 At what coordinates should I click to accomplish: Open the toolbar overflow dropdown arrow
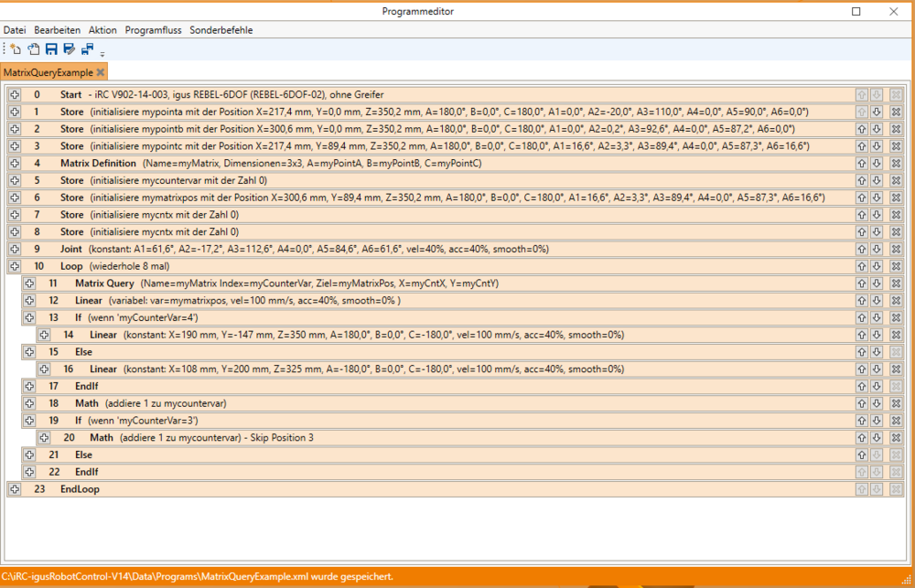point(102,52)
